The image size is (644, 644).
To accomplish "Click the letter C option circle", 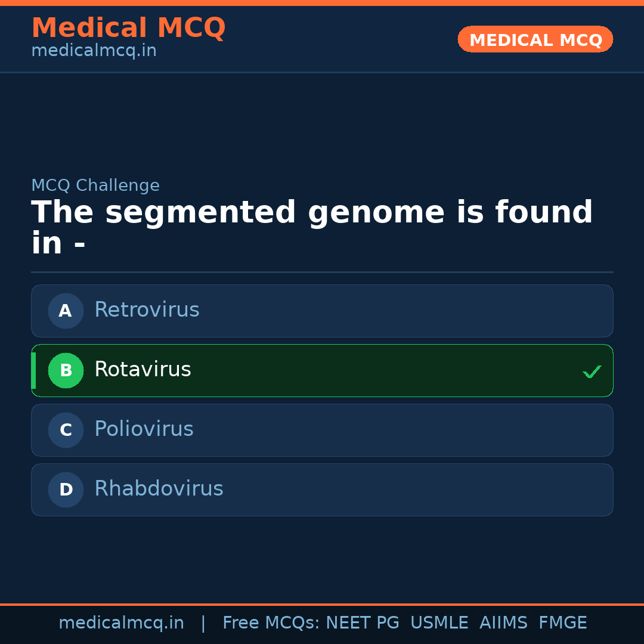I will click(66, 430).
